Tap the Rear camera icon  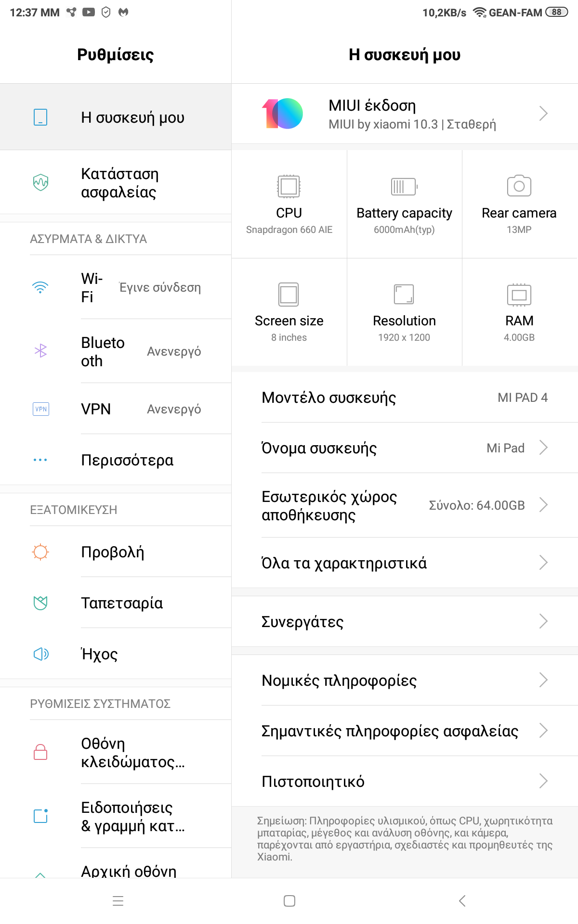519,186
